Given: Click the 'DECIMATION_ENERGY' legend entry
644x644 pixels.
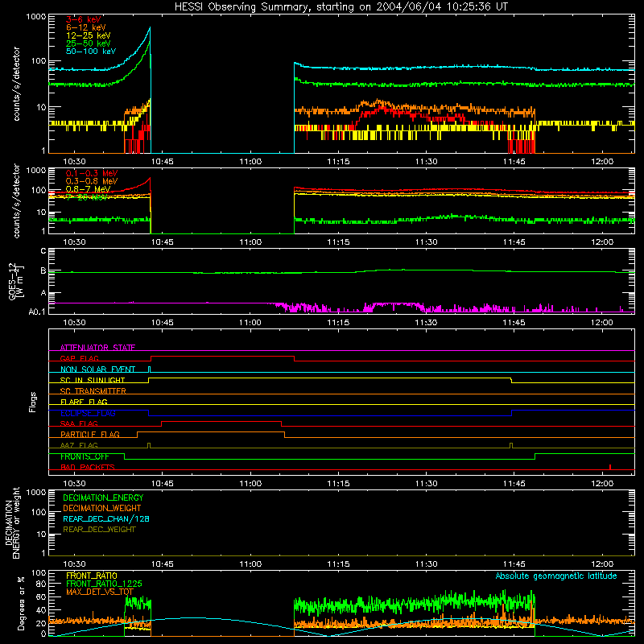Looking at the screenshot, I should [x=103, y=497].
